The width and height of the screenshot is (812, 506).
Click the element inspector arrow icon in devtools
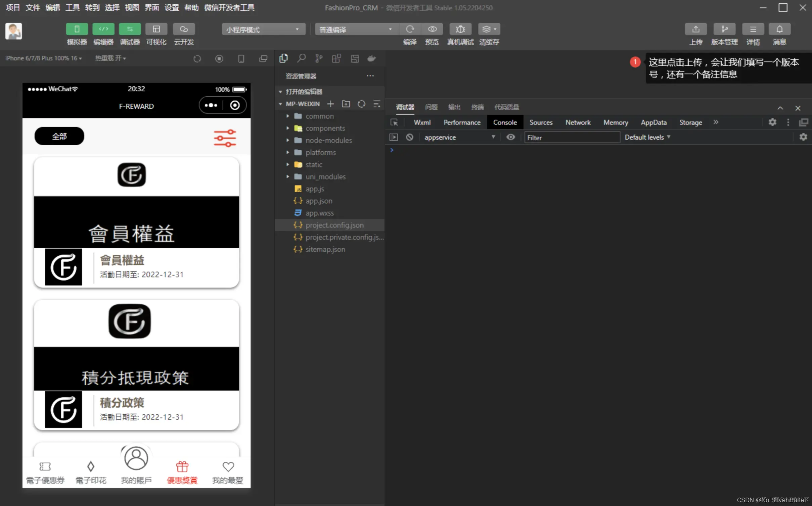tap(394, 122)
